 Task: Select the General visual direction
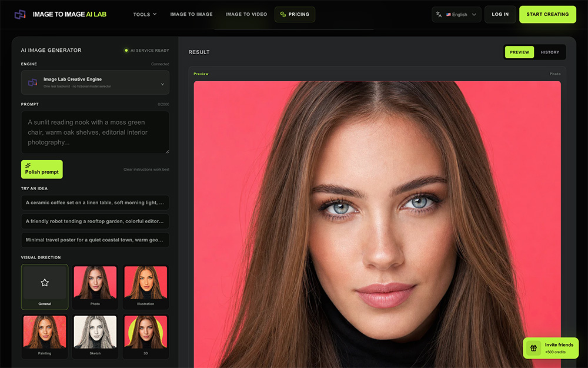[45, 287]
